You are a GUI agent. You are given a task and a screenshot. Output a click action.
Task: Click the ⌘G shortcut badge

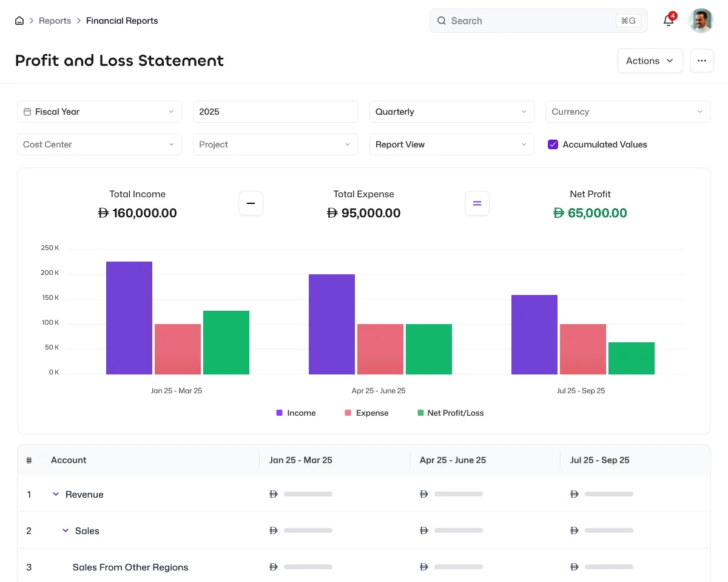[628, 21]
